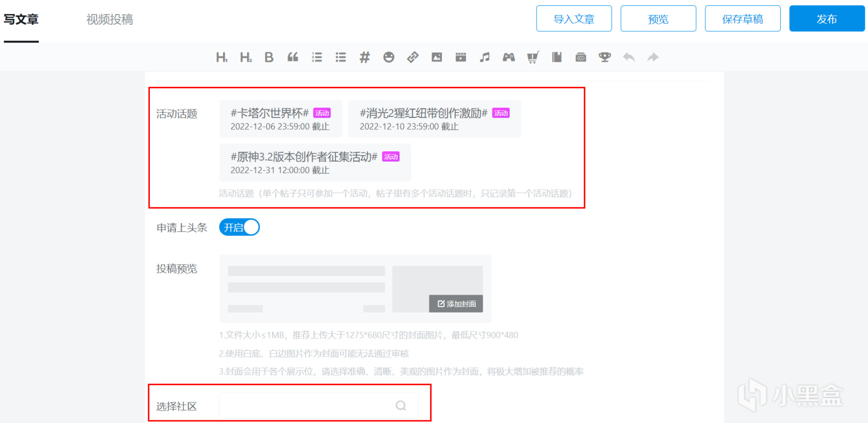Insert a music track
The width and height of the screenshot is (868, 423).
[485, 57]
